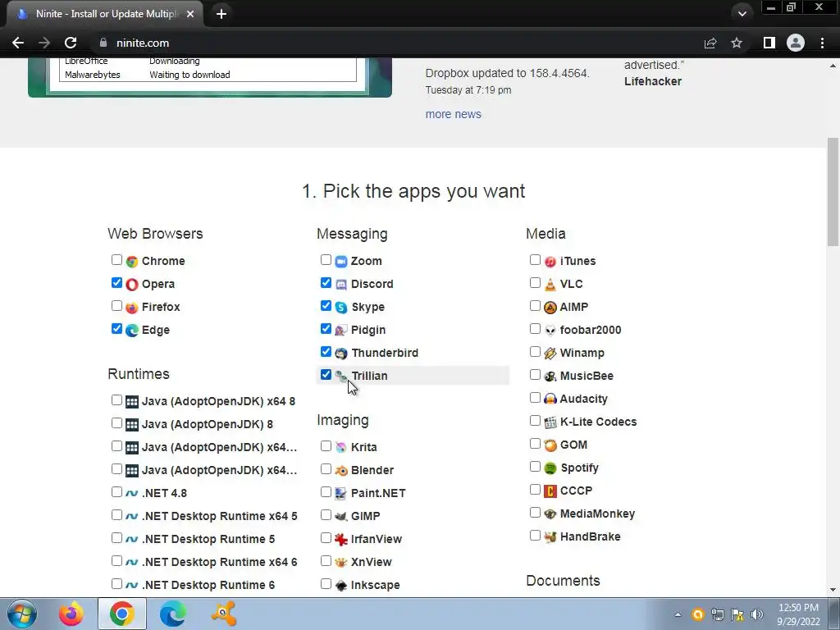
Task: Click the 'MediaMonkey' app label
Action: pyautogui.click(x=597, y=514)
